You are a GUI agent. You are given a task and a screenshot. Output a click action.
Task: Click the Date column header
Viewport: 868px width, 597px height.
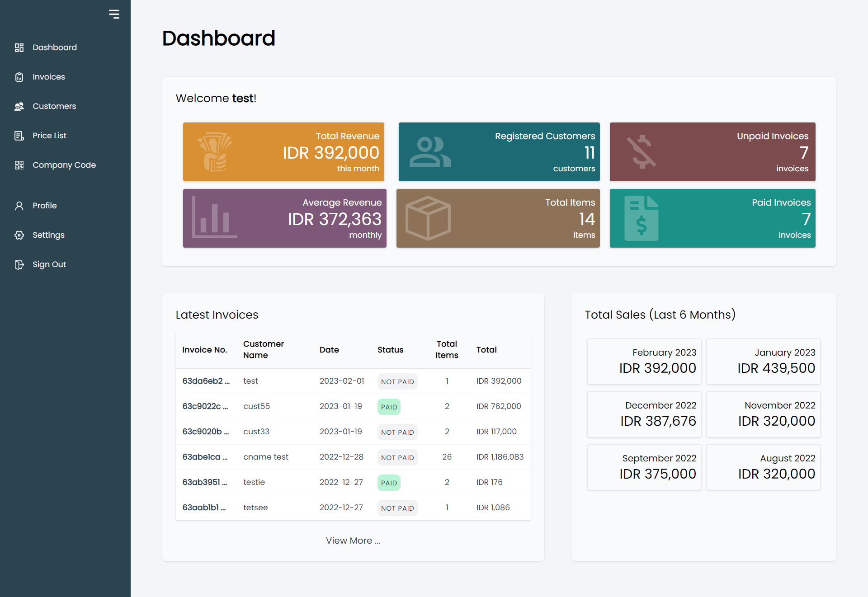(329, 350)
